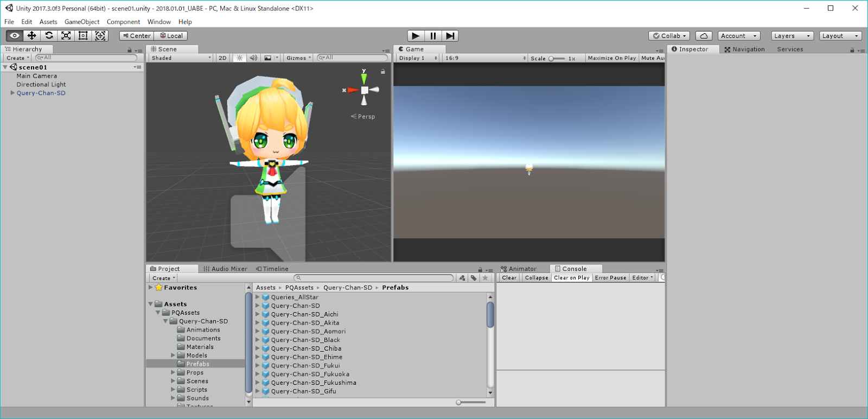Select Queries_AllStar prefab

[295, 297]
